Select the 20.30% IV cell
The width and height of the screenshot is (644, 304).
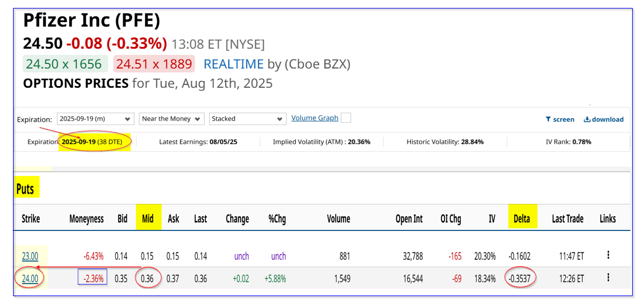pyautogui.click(x=484, y=256)
